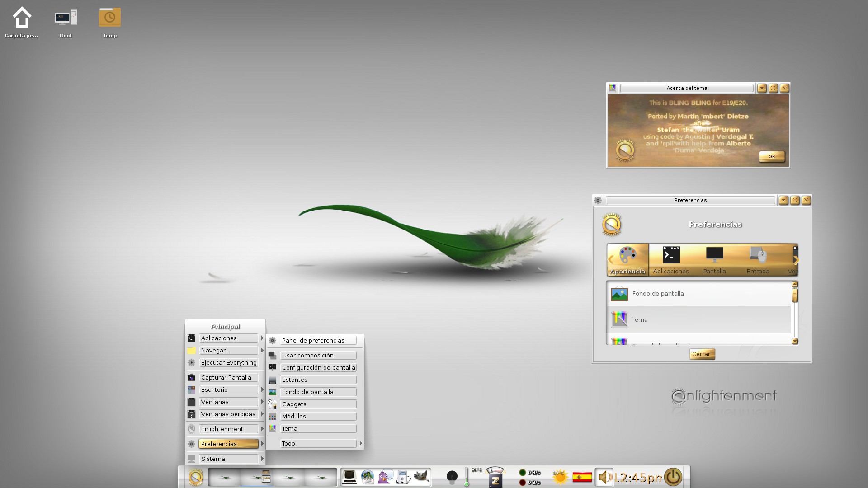This screenshot has width=868, height=488.
Task: Click the CPU frequency gadget
Action: pos(495,477)
